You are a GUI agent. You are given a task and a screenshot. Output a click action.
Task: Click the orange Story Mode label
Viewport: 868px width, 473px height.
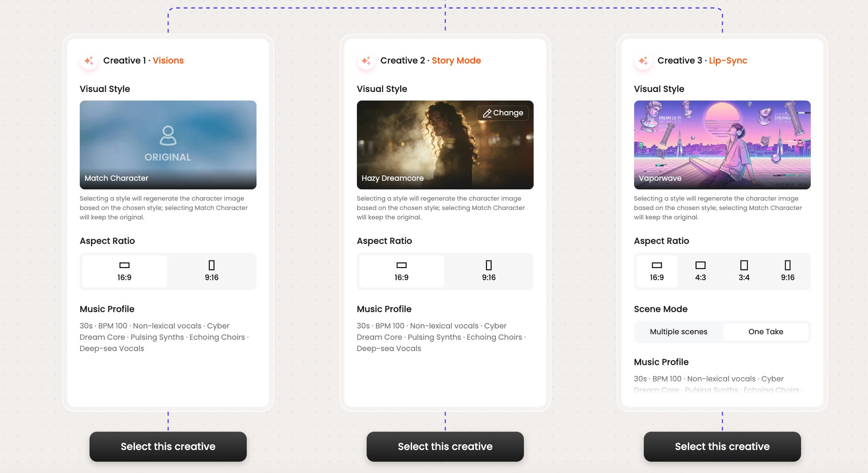tap(456, 61)
